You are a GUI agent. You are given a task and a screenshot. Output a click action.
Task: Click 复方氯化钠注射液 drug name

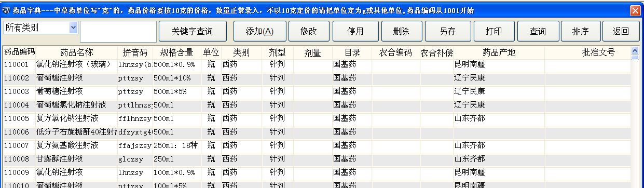click(x=67, y=118)
